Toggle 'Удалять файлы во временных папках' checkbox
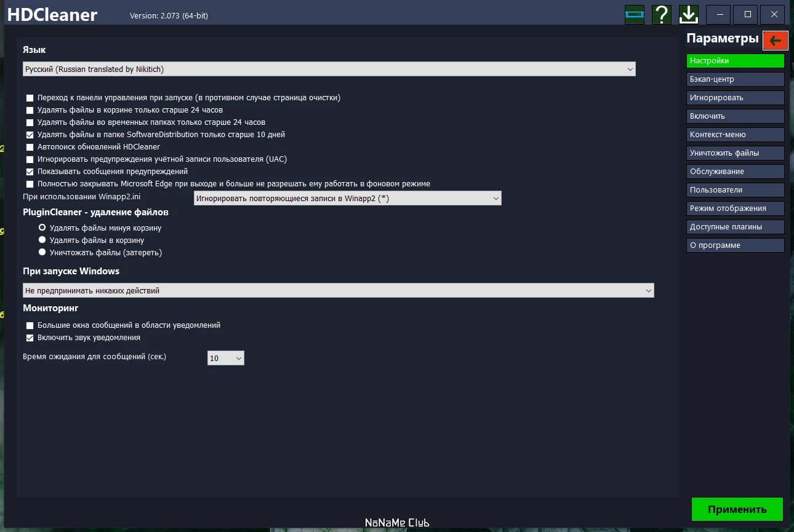This screenshot has height=532, width=794. (30, 122)
